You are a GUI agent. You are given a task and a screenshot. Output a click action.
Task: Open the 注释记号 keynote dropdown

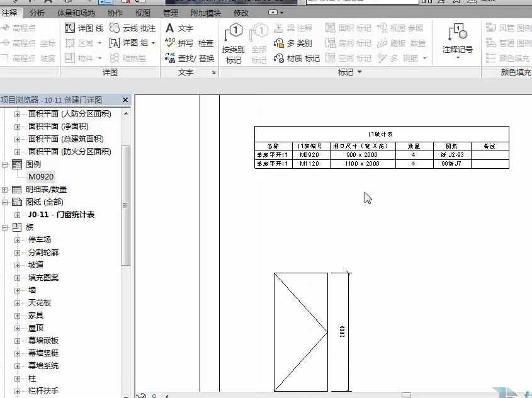click(457, 44)
